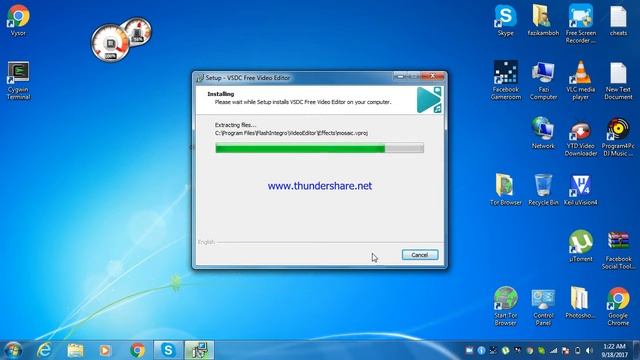Launch Google Chrome desktop shortcut
640x360 pixels.
(618, 306)
